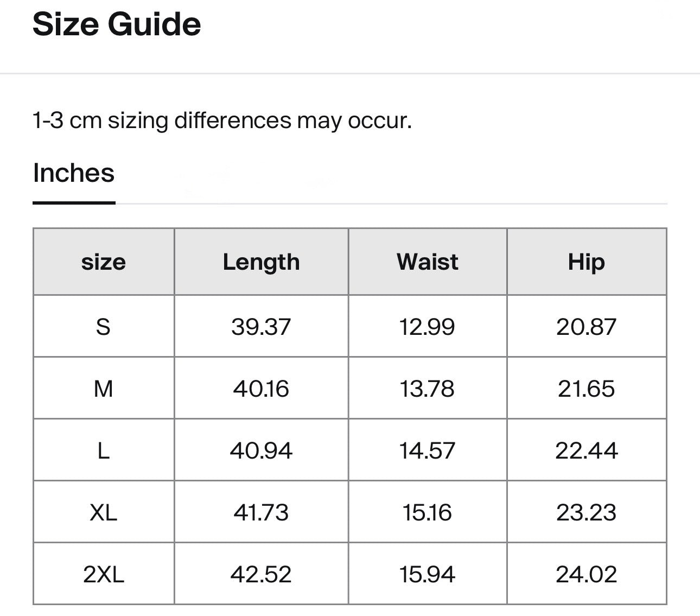Click the 22.44 hip value for size L

(x=587, y=449)
